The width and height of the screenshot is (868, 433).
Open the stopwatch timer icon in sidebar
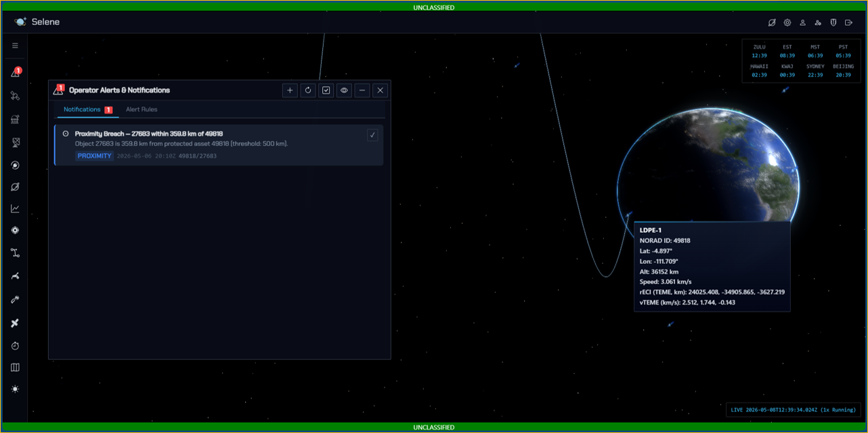pos(15,346)
